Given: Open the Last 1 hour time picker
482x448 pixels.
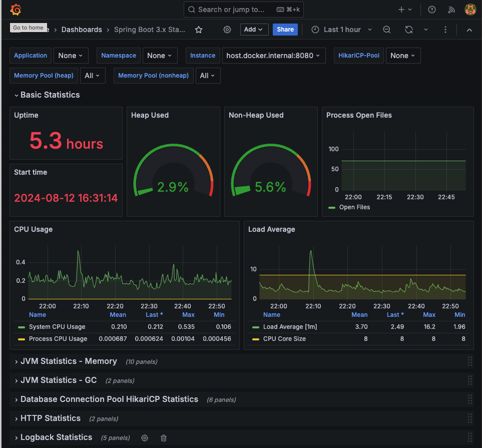Looking at the screenshot, I should 342,30.
